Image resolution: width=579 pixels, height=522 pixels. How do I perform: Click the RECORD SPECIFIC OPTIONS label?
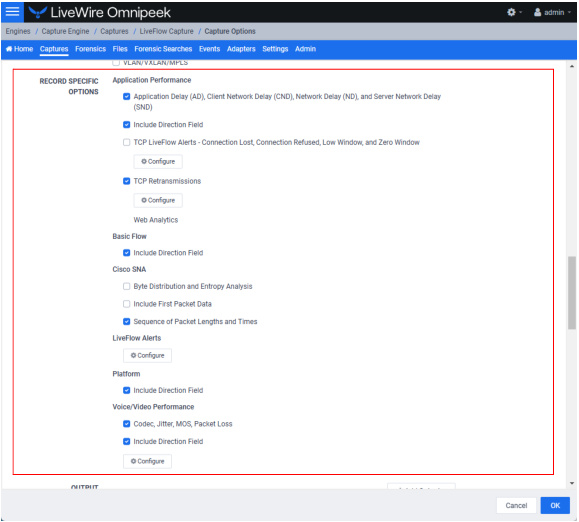click(x=69, y=86)
